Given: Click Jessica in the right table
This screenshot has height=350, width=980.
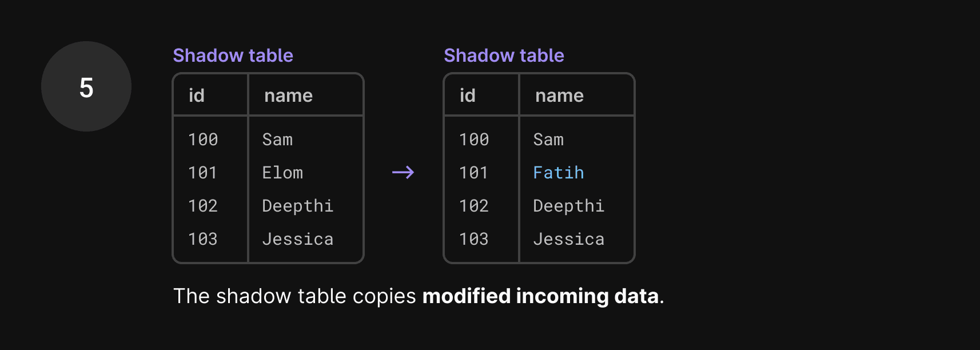Looking at the screenshot, I should pos(569,239).
